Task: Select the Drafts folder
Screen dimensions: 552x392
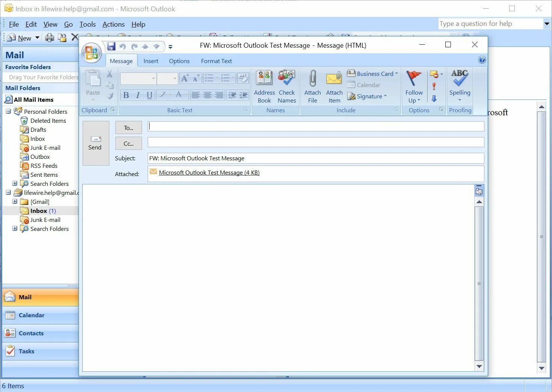Action: (38, 130)
